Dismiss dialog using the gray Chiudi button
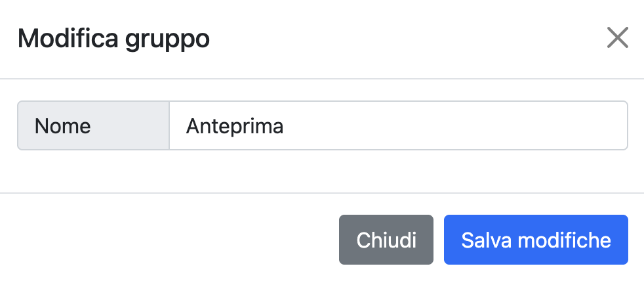This screenshot has height=285, width=644. [x=386, y=240]
